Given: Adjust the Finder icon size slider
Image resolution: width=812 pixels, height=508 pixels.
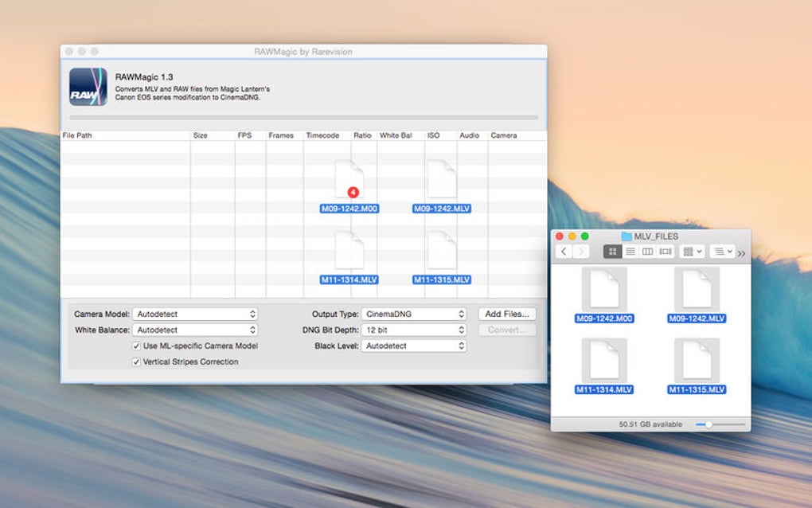Looking at the screenshot, I should point(720,424).
